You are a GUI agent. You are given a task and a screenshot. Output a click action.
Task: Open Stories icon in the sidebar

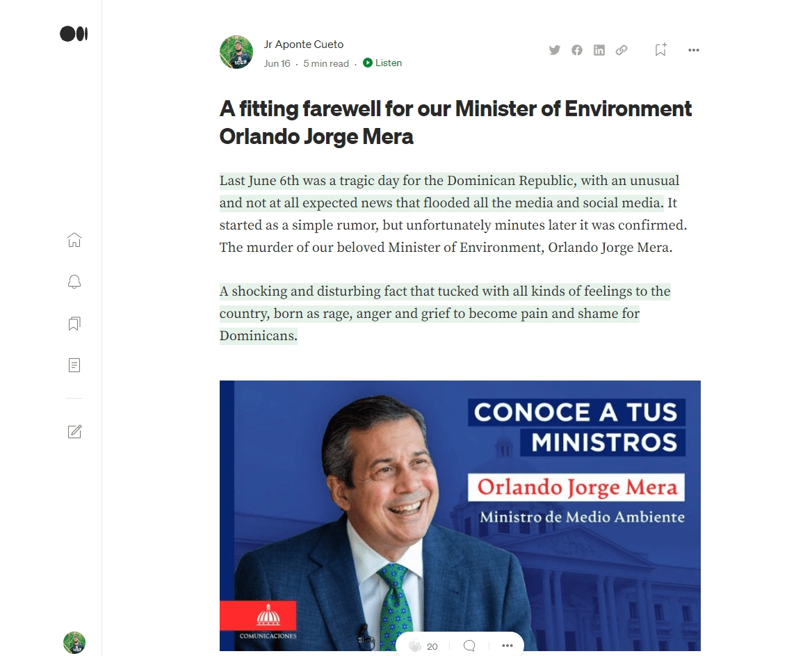tap(74, 365)
